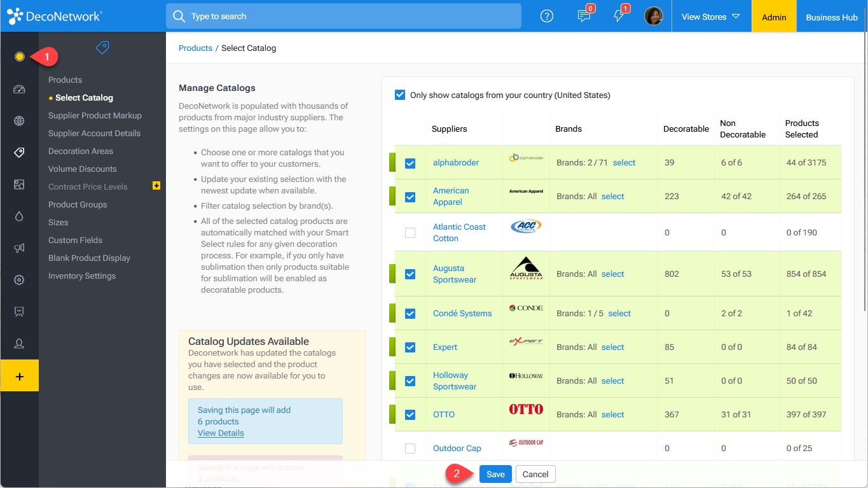
Task: Open brand select for Condé Systems
Action: point(619,314)
